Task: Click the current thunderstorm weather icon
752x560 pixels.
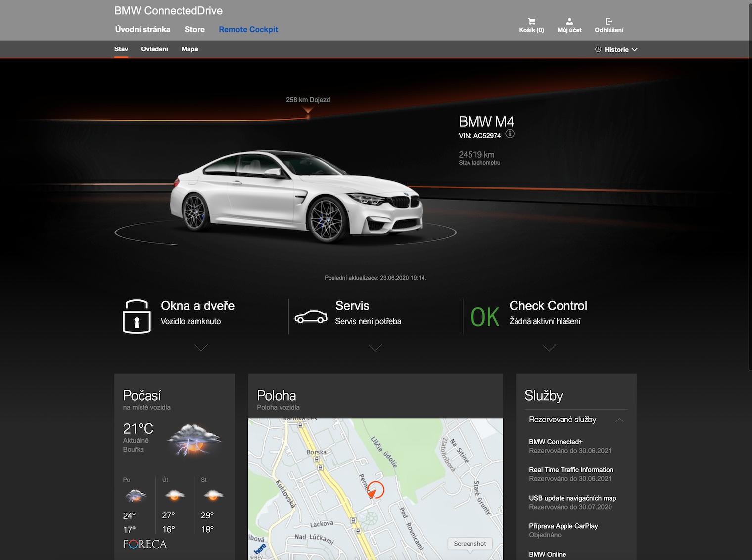Action: click(194, 439)
